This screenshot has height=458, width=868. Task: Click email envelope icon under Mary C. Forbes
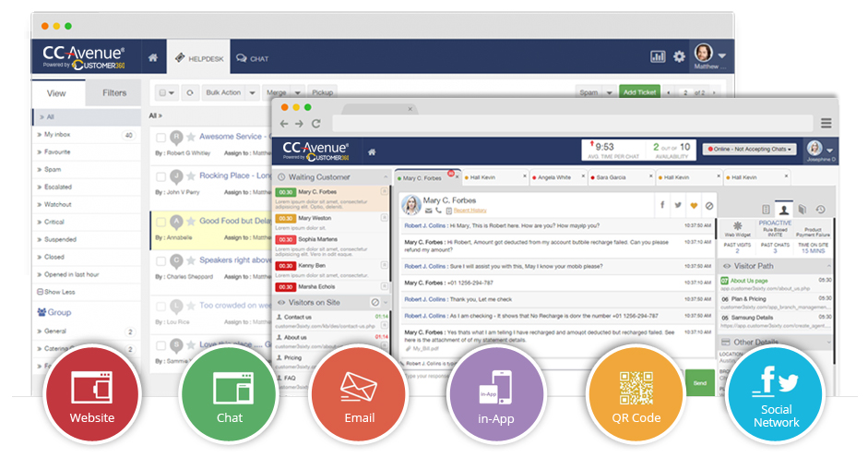pyautogui.click(x=428, y=211)
